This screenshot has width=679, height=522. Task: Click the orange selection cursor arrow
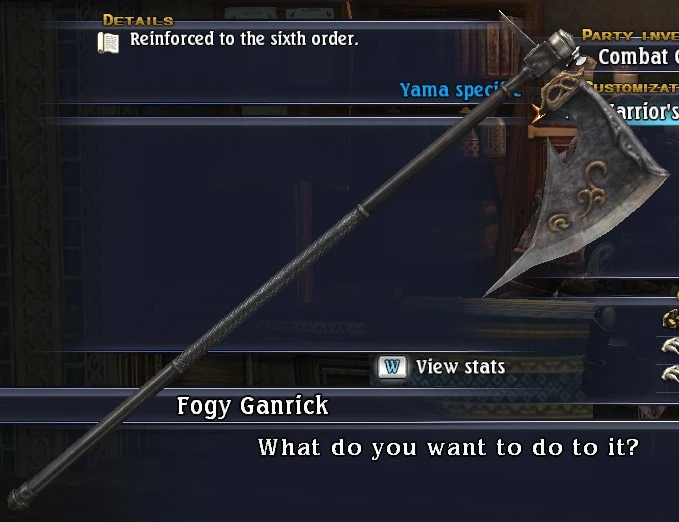(539, 113)
